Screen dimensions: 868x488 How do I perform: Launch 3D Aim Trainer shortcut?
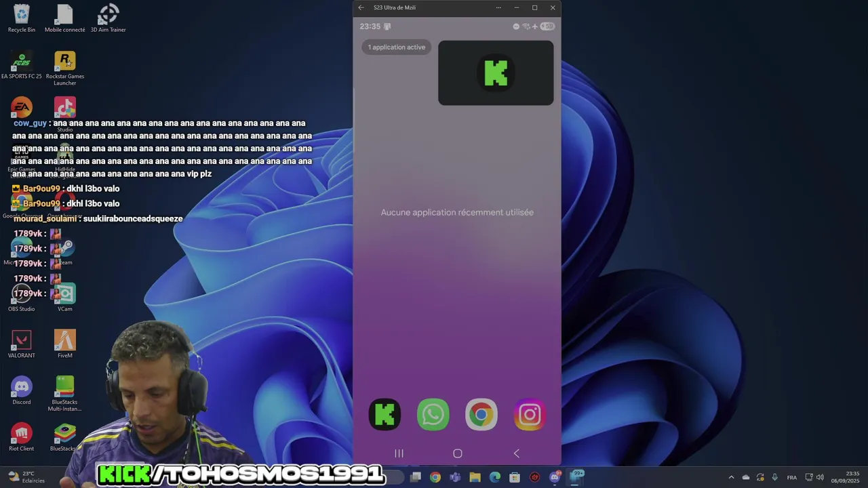pyautogui.click(x=108, y=18)
